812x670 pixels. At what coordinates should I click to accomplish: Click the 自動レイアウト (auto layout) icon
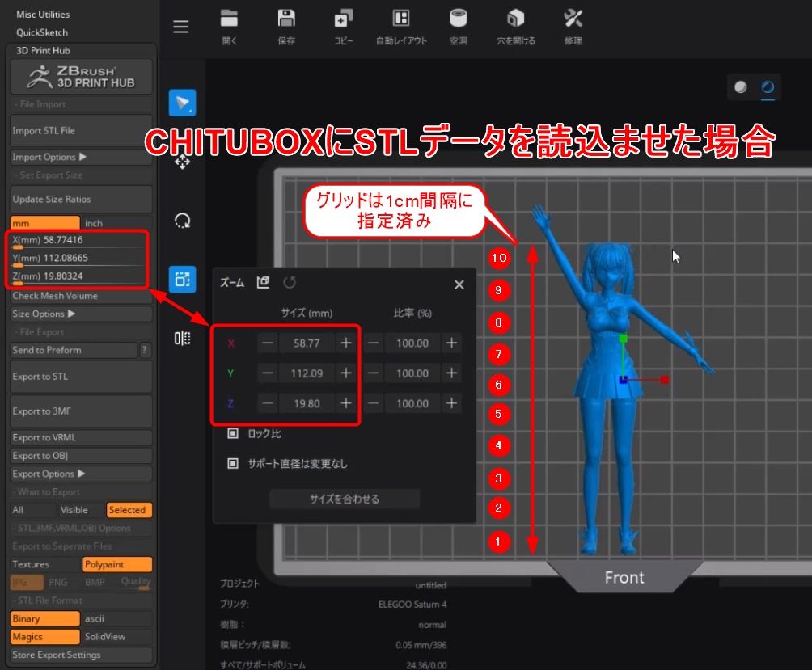pyautogui.click(x=400, y=24)
